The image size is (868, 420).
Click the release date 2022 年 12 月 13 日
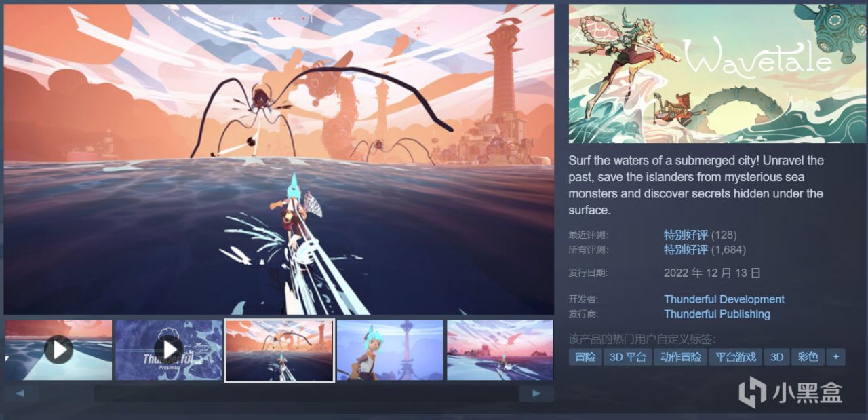(712, 273)
